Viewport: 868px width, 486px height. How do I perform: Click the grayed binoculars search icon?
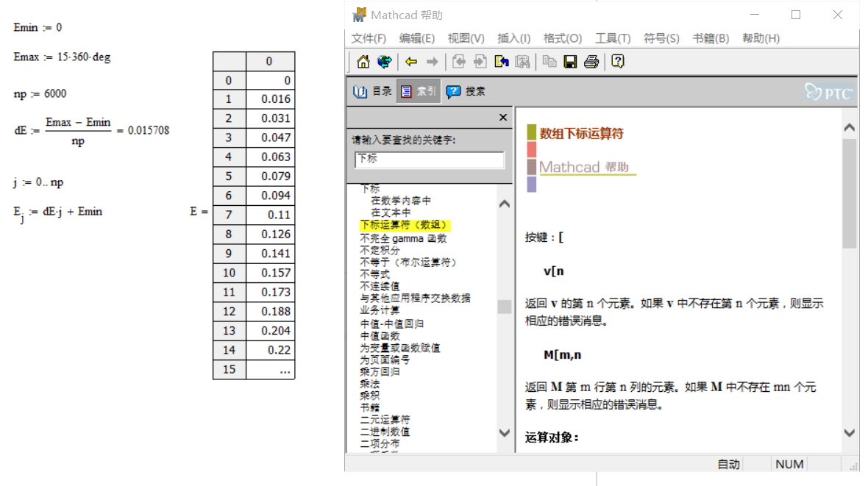click(x=522, y=62)
